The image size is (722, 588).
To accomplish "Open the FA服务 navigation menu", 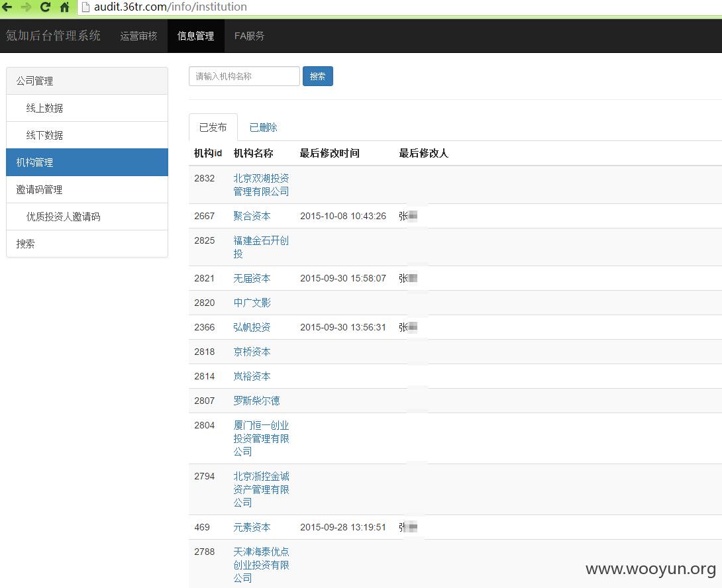I will click(x=249, y=36).
